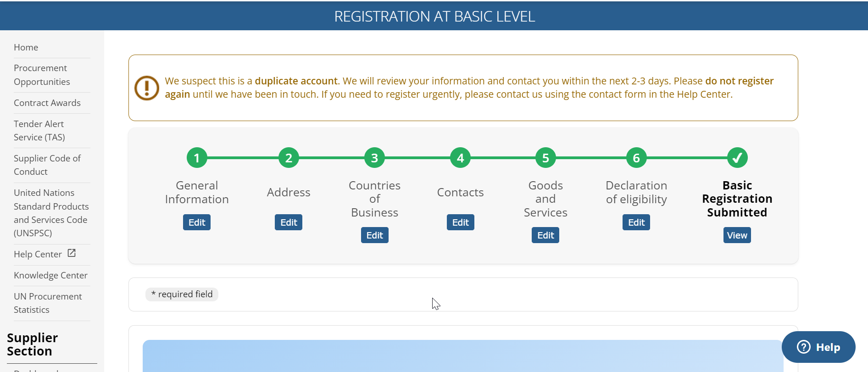This screenshot has width=868, height=372.
Task: Open UN Procurement Statistics link
Action: pyautogui.click(x=48, y=303)
